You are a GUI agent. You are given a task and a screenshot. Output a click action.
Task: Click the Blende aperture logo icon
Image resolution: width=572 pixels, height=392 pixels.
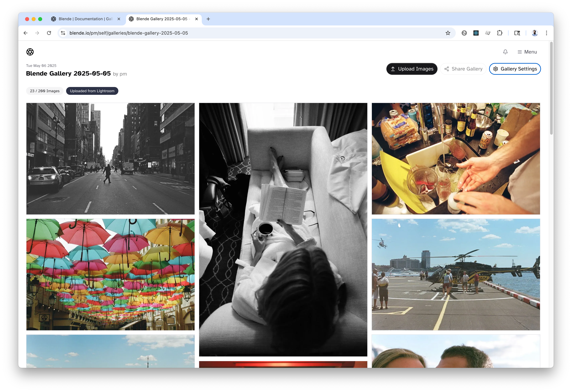(30, 52)
